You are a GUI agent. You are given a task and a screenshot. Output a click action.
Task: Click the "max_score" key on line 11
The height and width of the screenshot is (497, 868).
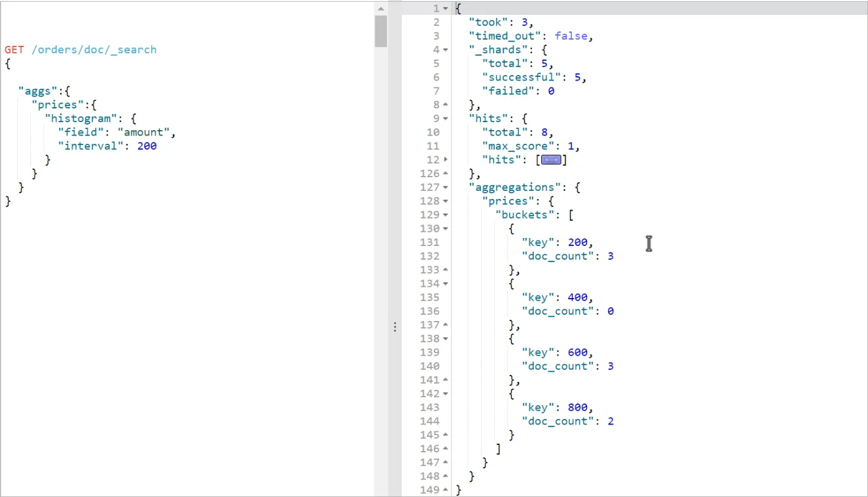[x=520, y=146]
